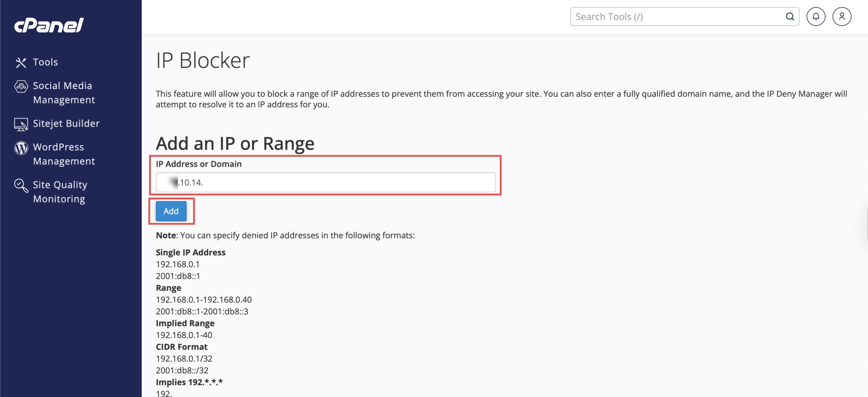Click the Sitejet Builder monitor icon

click(21, 124)
